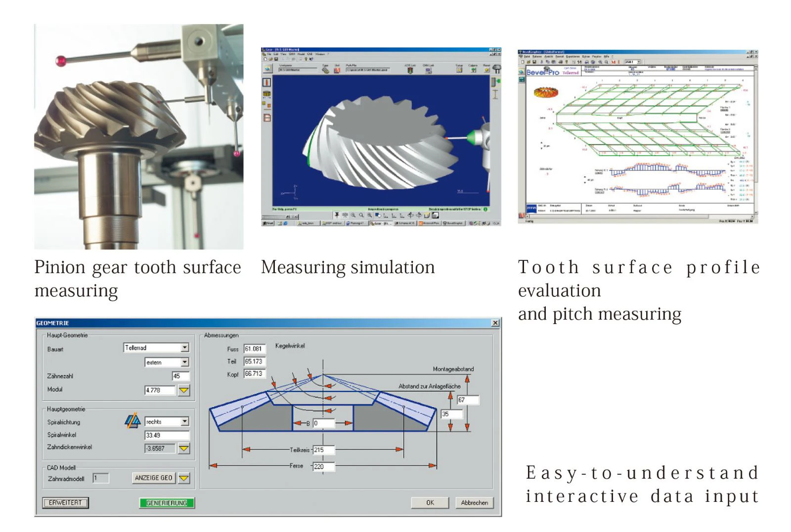This screenshot has height=532, width=791.
Task: Click the ERWEITERT button
Action: [65, 503]
